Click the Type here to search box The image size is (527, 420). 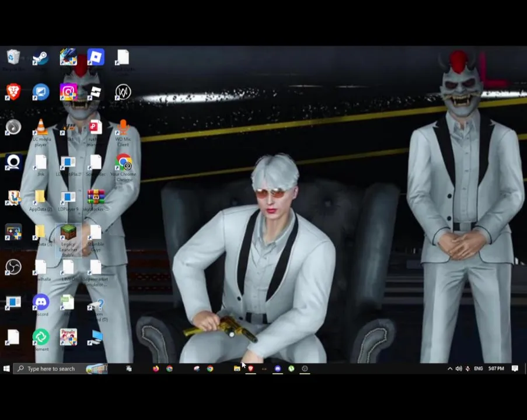pyautogui.click(x=61, y=369)
